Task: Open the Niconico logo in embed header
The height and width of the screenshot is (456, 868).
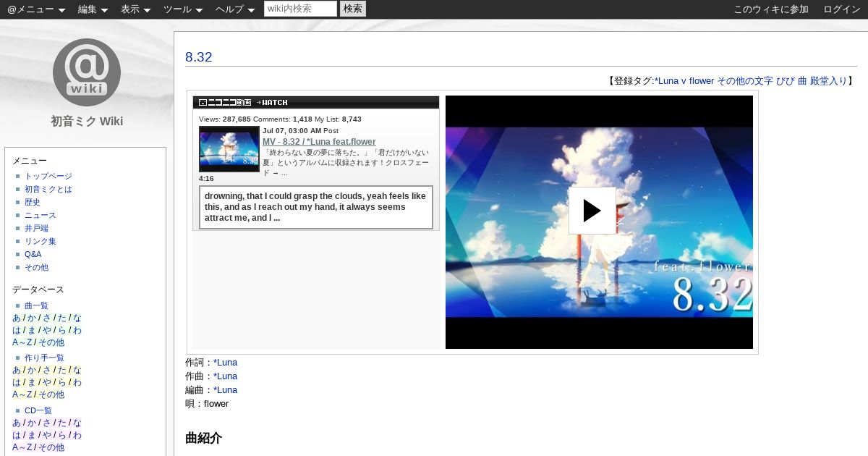Action: coord(225,103)
